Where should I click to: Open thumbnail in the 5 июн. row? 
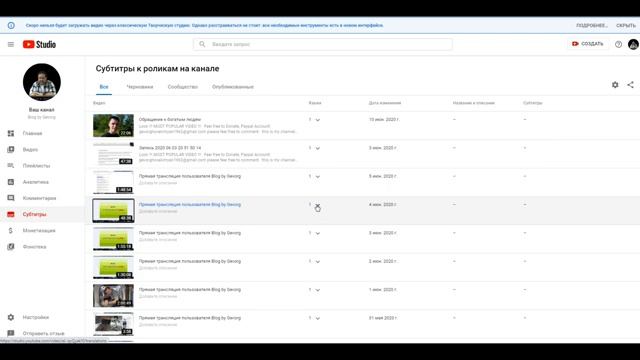click(113, 182)
